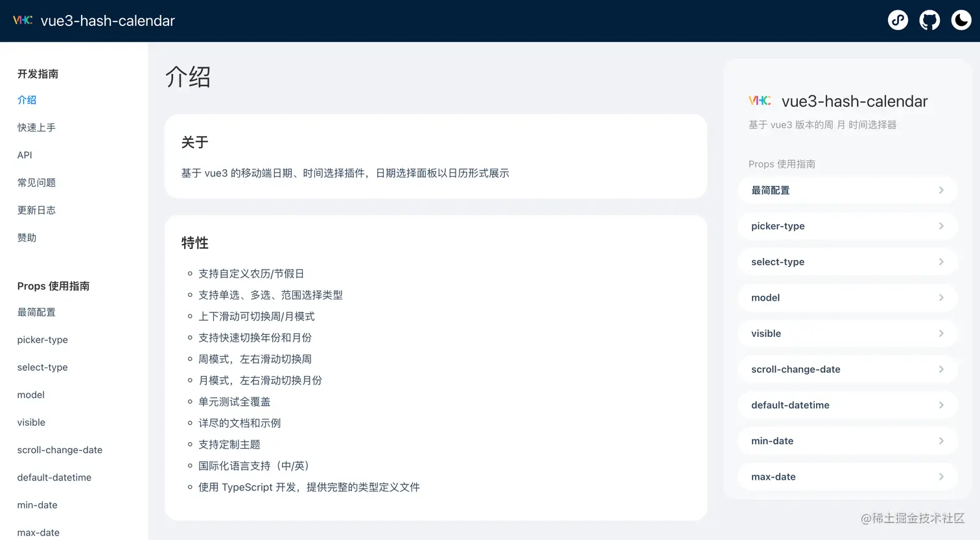Open scroll-change-date in the sidebar
This screenshot has height=540, width=980.
tap(60, 450)
